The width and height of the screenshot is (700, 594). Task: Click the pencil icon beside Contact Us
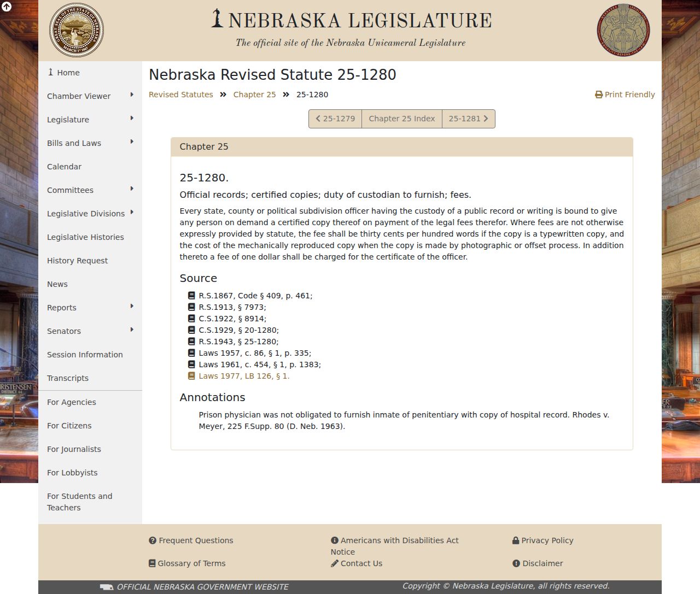[x=335, y=563]
